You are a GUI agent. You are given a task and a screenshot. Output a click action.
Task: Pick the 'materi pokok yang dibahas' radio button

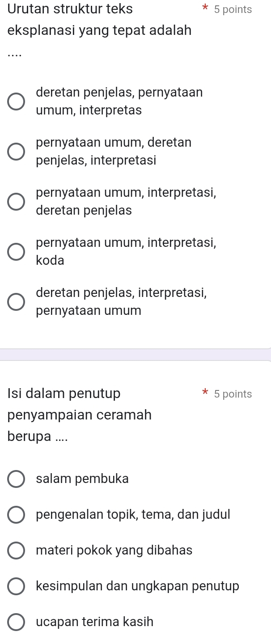coord(16,551)
